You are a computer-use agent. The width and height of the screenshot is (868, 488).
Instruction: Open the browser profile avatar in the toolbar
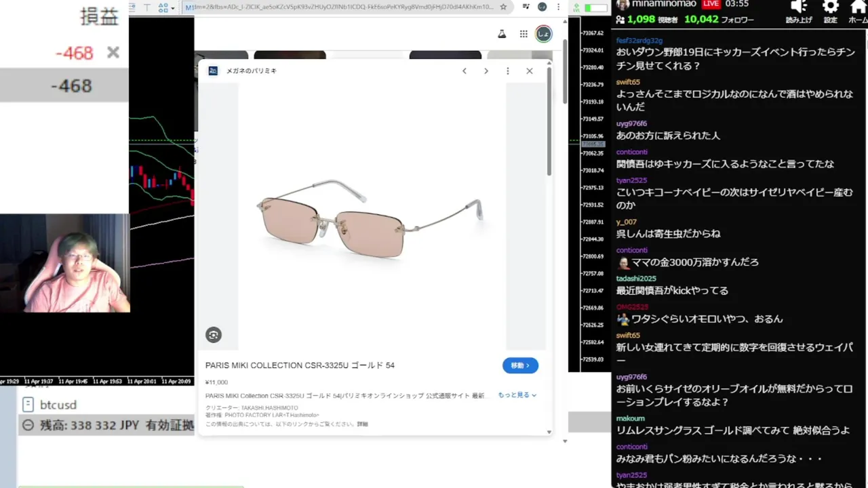(542, 7)
